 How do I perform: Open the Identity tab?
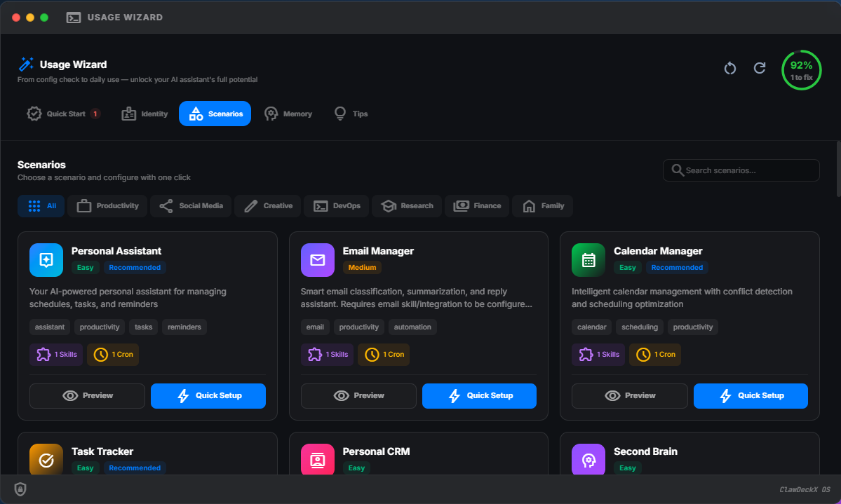click(144, 114)
